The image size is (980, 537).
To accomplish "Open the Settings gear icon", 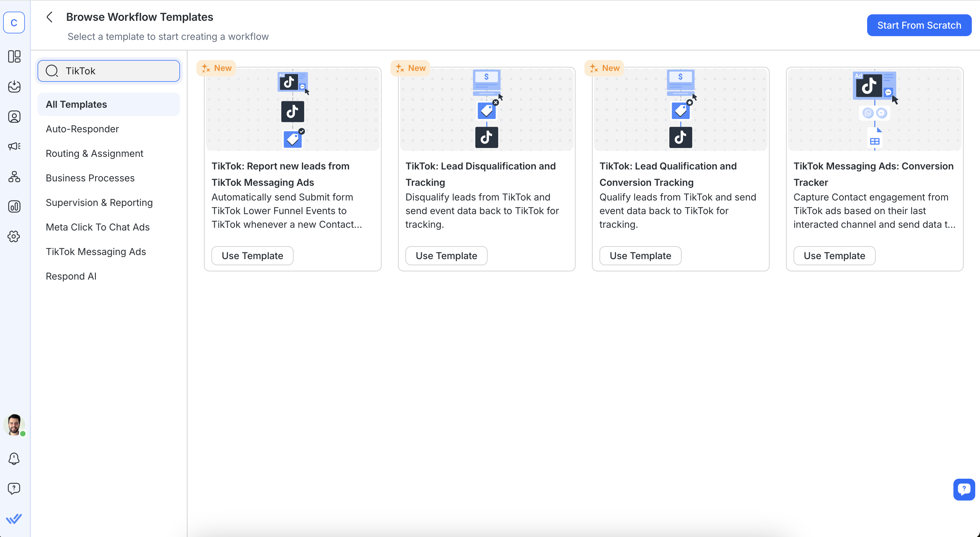I will tap(14, 236).
